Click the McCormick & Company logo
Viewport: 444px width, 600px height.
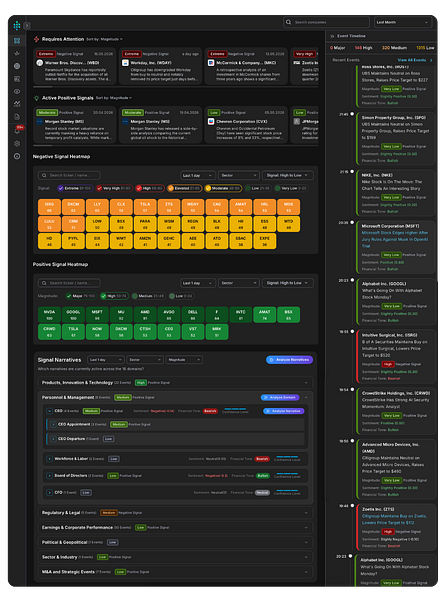click(x=211, y=63)
